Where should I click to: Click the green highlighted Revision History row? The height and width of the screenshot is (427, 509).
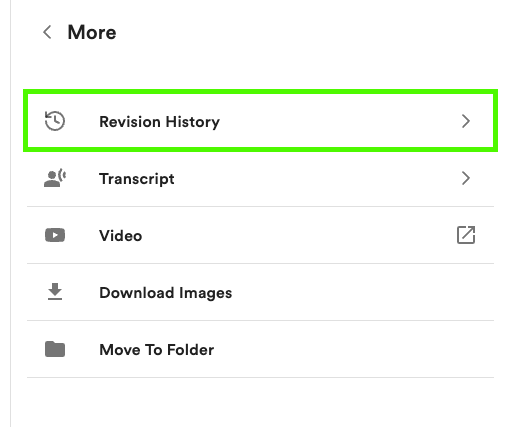pos(260,121)
